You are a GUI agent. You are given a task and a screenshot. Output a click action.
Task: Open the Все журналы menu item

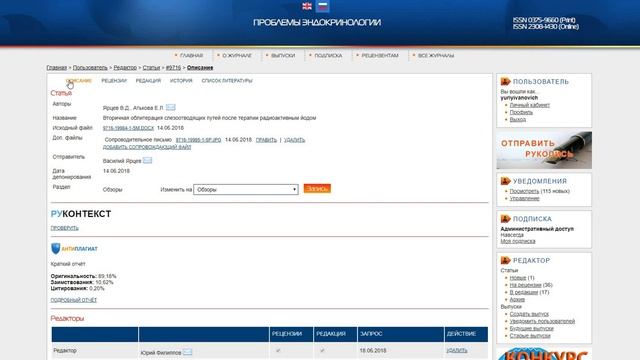coord(436,56)
